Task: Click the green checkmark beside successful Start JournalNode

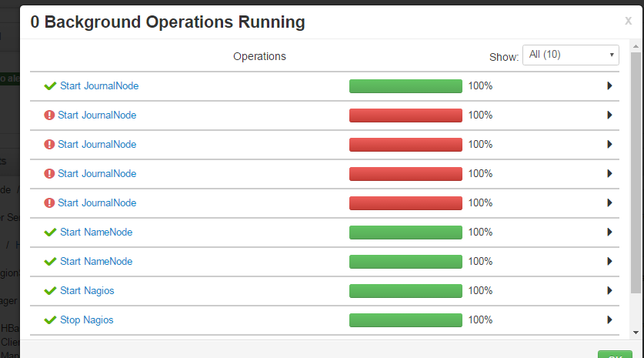Action: [51, 86]
